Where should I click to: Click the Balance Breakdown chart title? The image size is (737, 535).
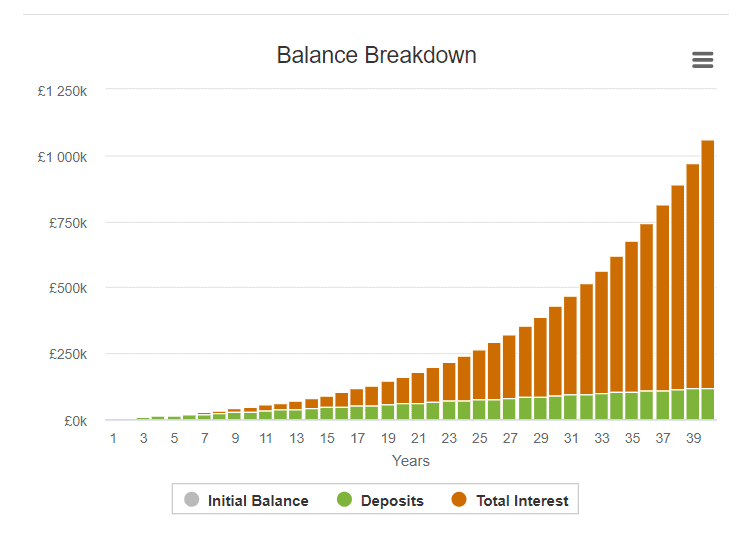[376, 55]
